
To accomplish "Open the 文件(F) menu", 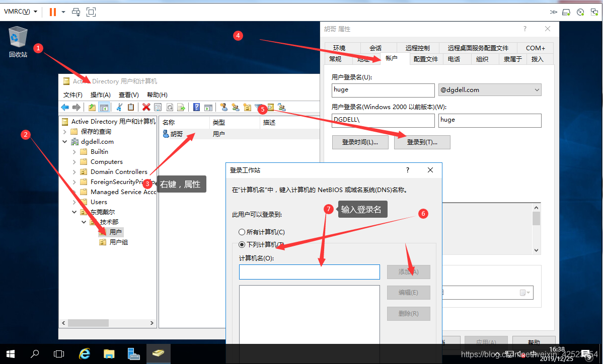I will [x=72, y=95].
